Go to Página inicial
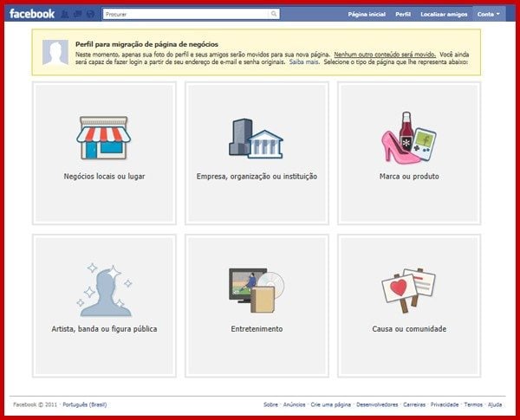The height and width of the screenshot is (420, 520). click(367, 14)
